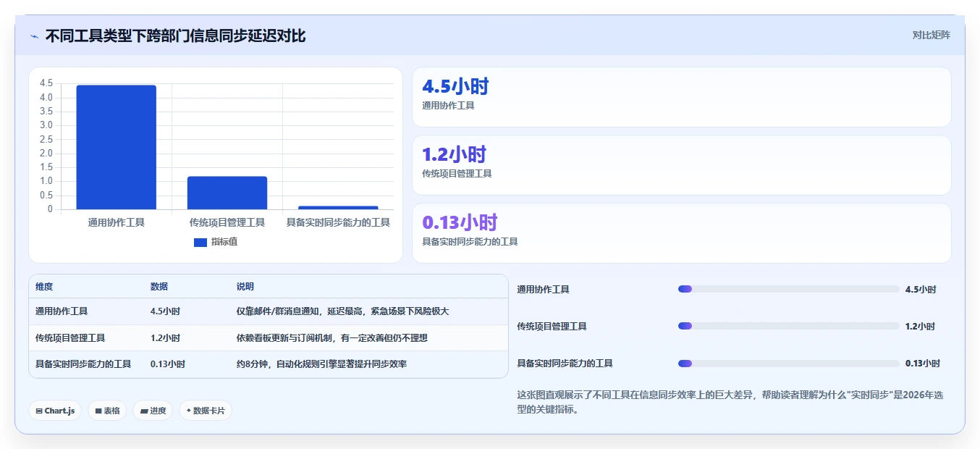The width and height of the screenshot is (980, 449).
Task: Click 具备实时同步能力的工具 label in progress list
Action: point(565,364)
